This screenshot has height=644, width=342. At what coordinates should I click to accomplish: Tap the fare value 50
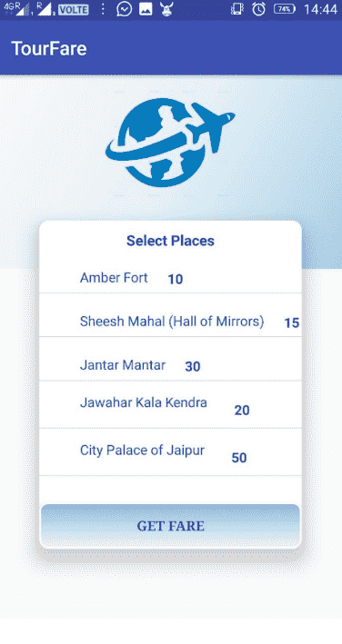click(x=239, y=458)
